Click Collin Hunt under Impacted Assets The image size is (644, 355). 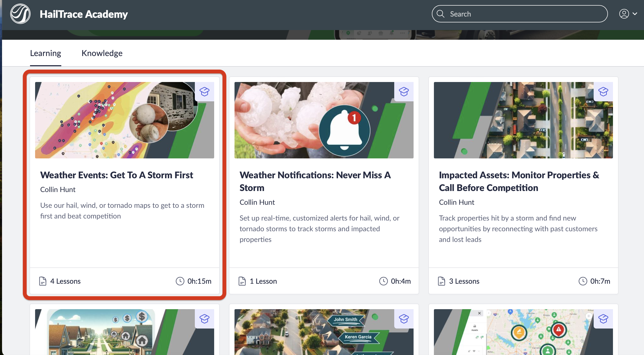click(457, 202)
